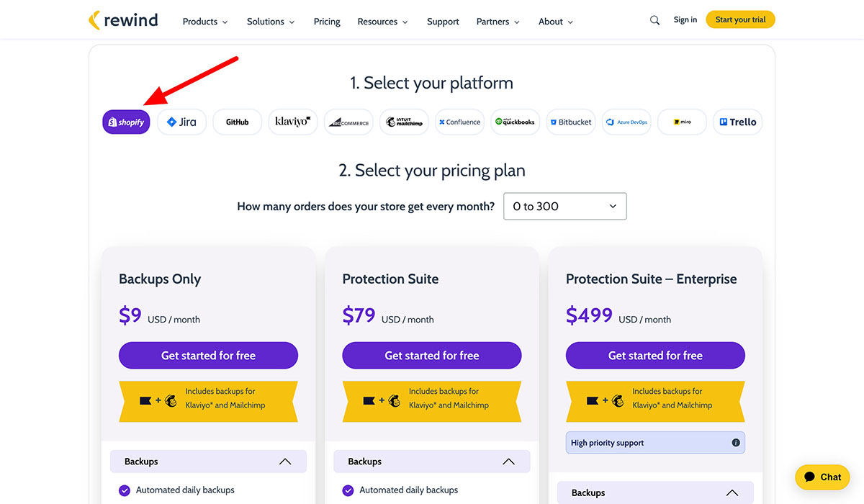Go to the Pricing menu item
The height and width of the screenshot is (504, 864).
point(327,22)
